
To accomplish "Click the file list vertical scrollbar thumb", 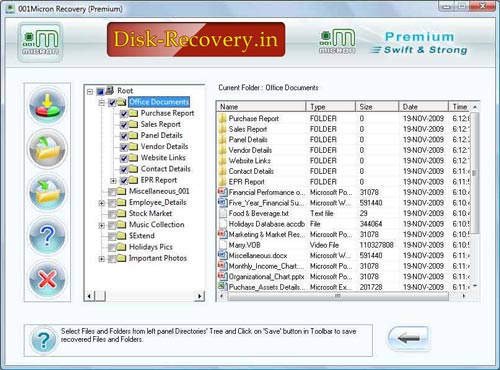I will [475, 173].
